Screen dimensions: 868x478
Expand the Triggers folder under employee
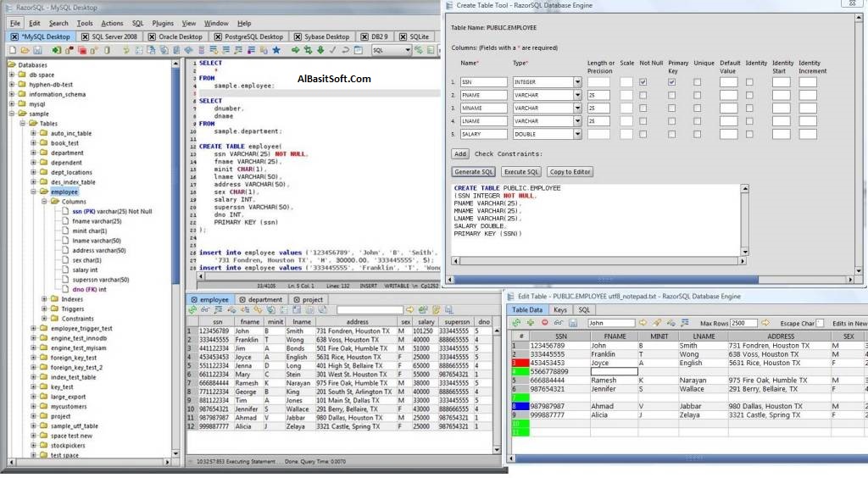click(x=44, y=308)
